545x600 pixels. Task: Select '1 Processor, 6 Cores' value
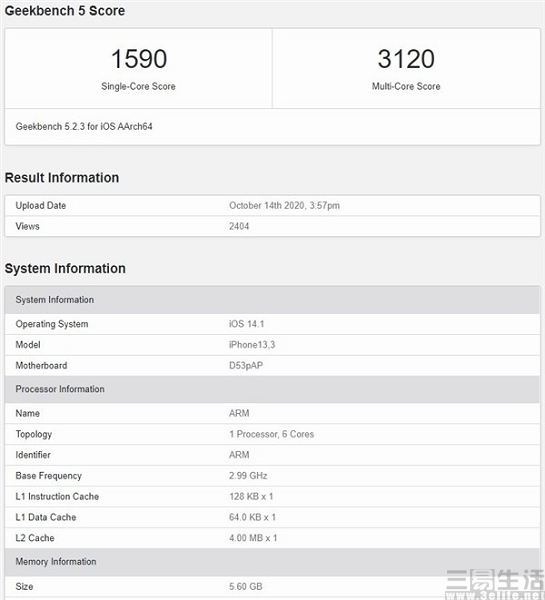pyautogui.click(x=271, y=434)
